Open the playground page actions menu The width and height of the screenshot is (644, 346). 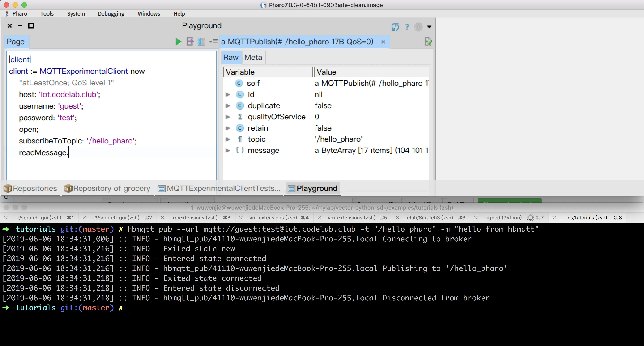[x=213, y=42]
